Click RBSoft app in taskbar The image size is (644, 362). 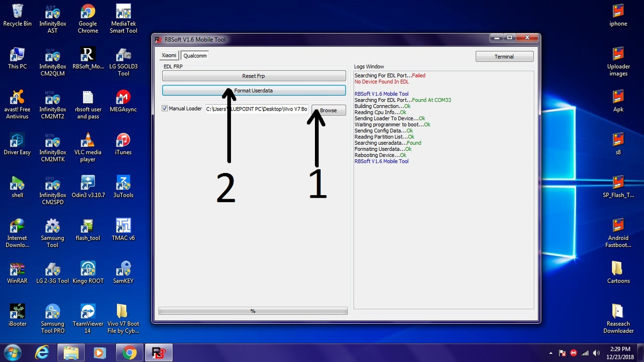158,353
